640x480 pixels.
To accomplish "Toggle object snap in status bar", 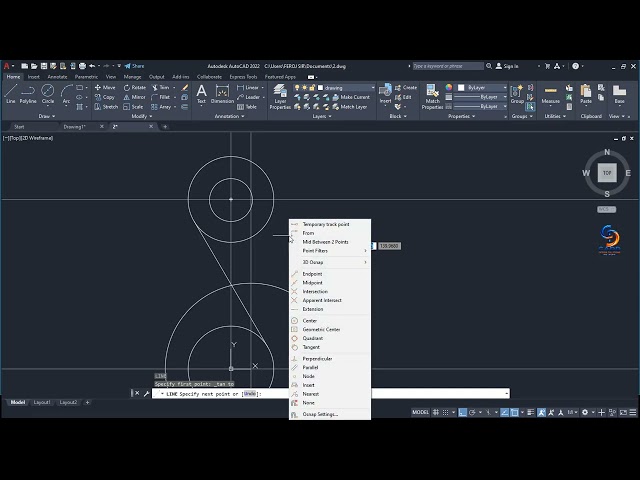I will [514, 412].
